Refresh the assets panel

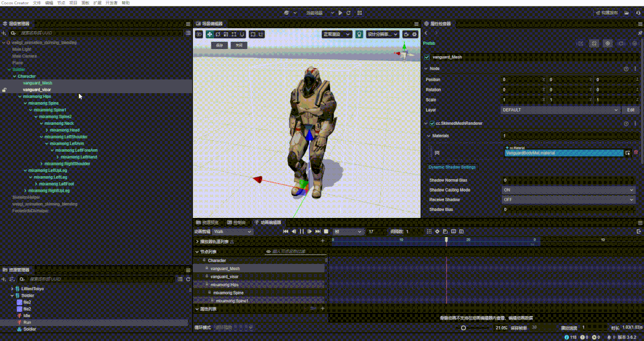(188, 279)
